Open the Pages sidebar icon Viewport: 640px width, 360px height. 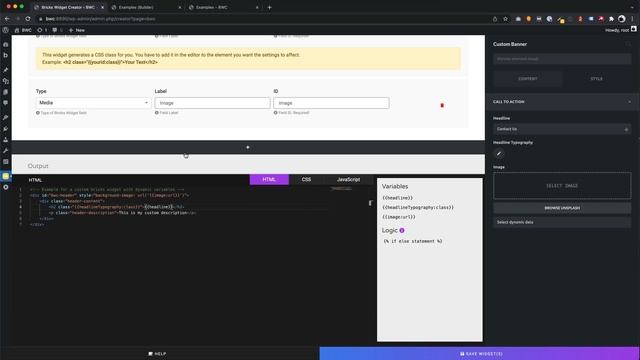6,92
